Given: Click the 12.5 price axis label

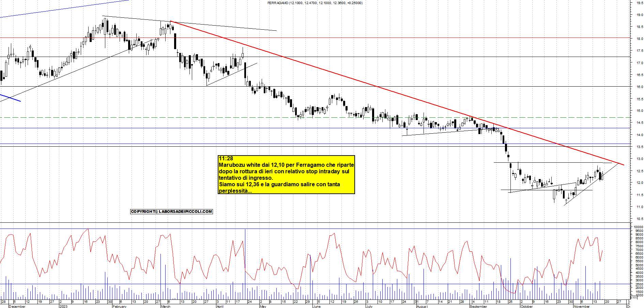Looking at the screenshot, I should tap(640, 171).
